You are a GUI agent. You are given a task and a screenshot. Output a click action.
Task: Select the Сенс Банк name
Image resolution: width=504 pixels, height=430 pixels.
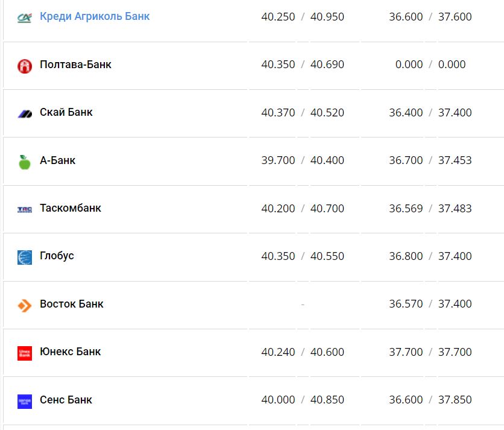point(66,399)
